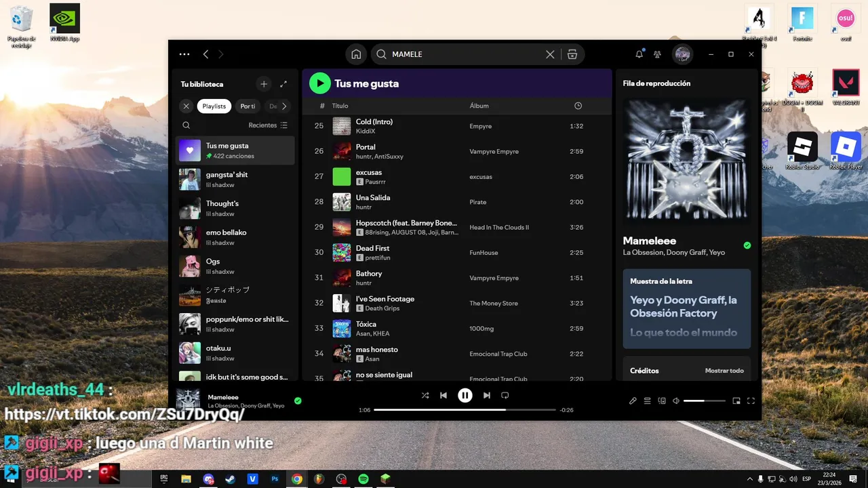This screenshot has height=488, width=868.
Task: Toggle the Playlists filter chip
Action: 214,106
